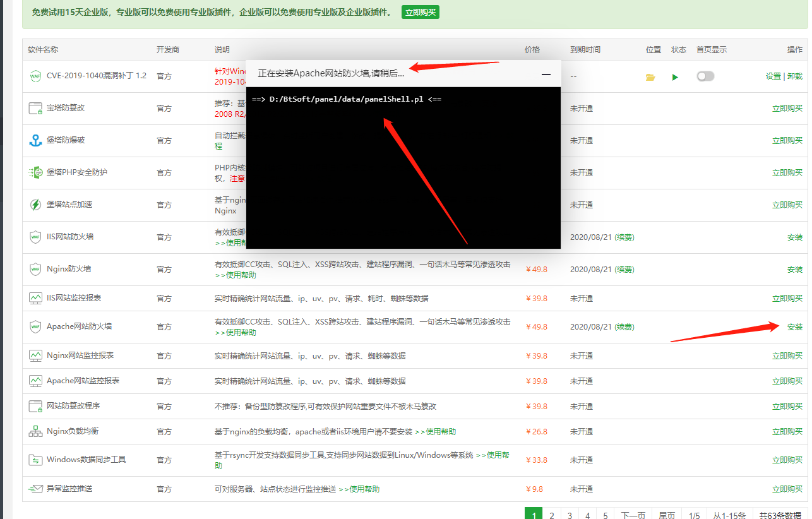Click 立即购买 for Apache网站监控报表
812x519 pixels.
coord(787,381)
